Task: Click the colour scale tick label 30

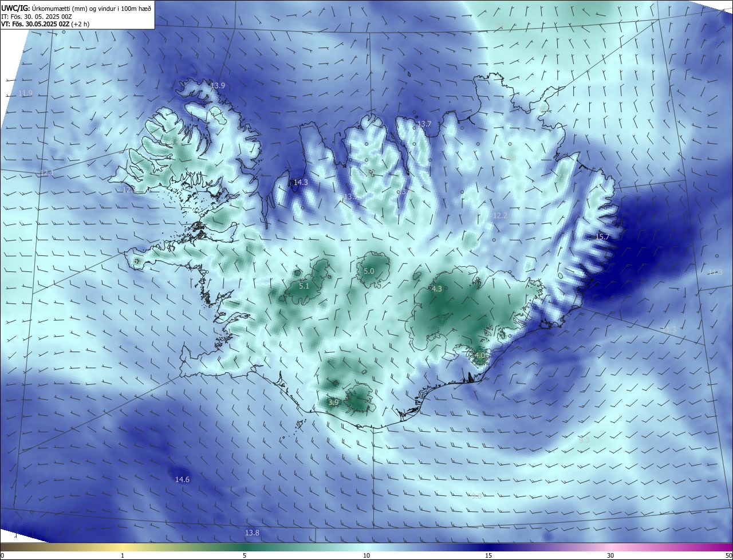Action: click(610, 555)
